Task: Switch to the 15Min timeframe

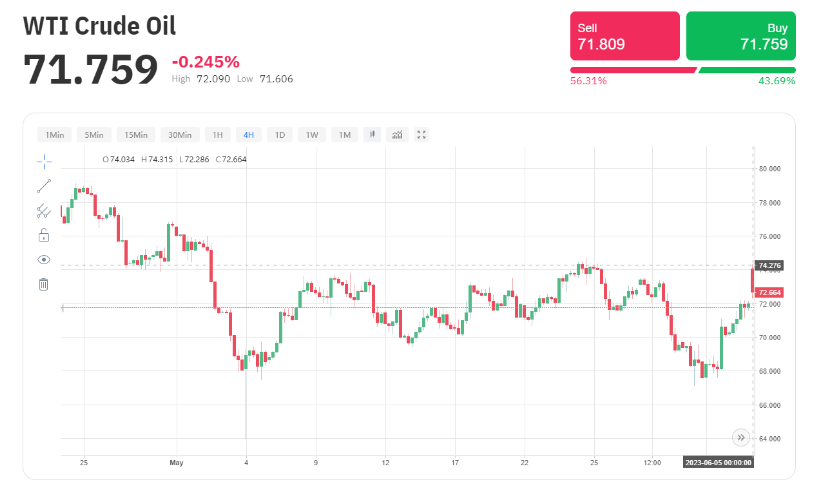Action: coord(133,134)
